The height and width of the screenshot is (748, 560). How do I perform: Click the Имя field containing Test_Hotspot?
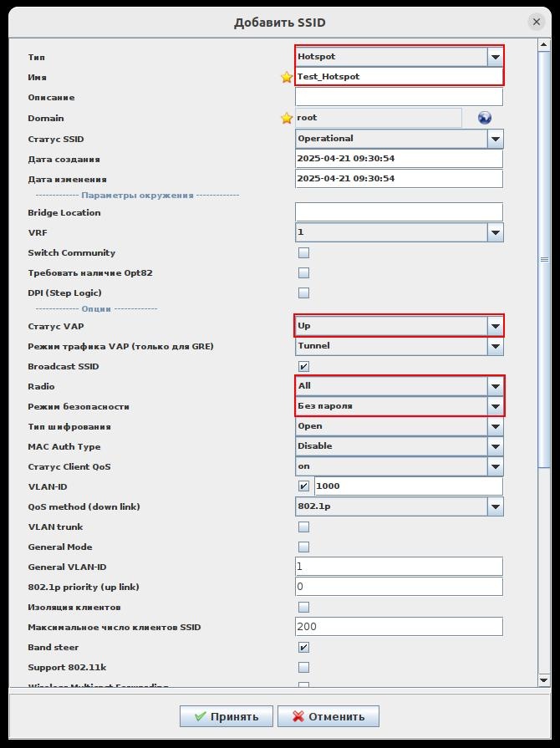(400, 77)
